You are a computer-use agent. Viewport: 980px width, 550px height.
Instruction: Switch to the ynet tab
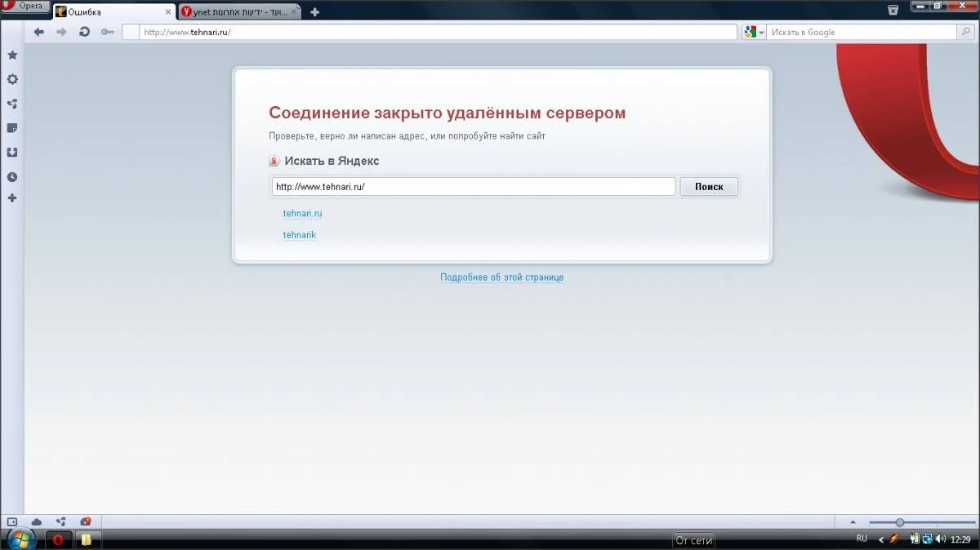[240, 12]
